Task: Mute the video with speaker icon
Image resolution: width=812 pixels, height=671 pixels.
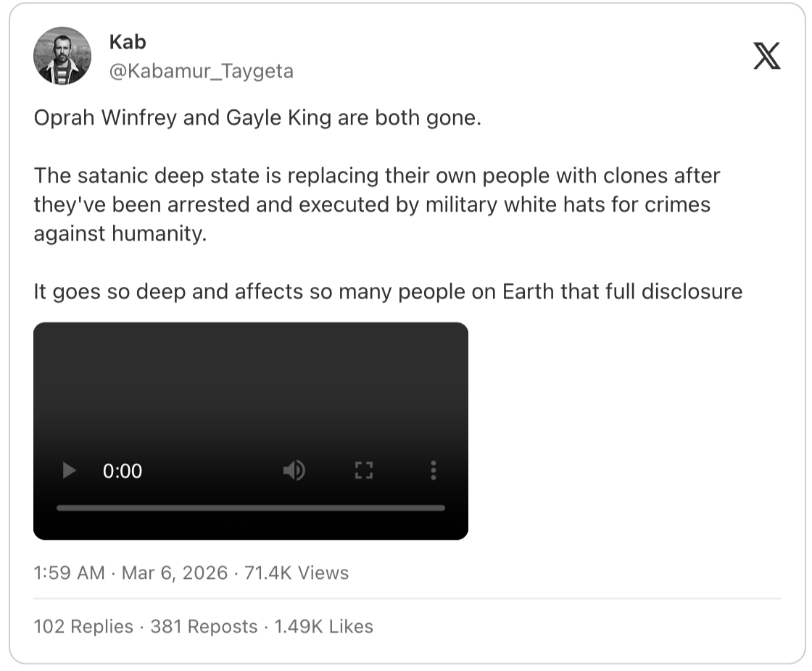Action: click(x=294, y=471)
